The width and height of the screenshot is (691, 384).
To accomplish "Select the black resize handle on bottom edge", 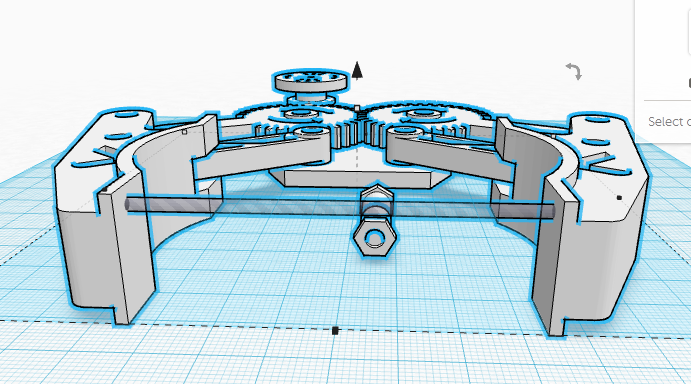I will (335, 331).
